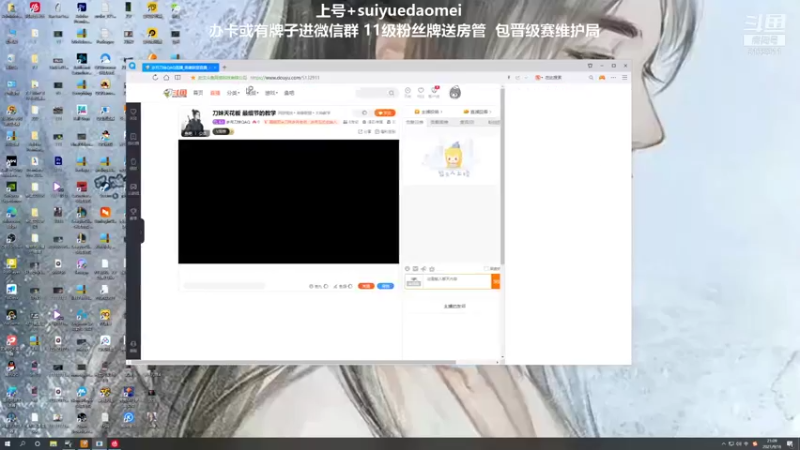Screen dimensions: 800x450
Task: Select the open Douyu browser tab
Action: point(180,67)
